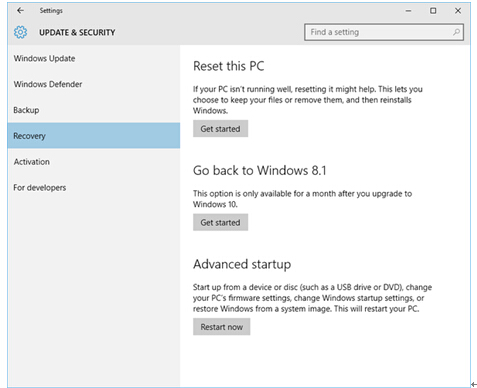Click the back arrow in title bar
Screen dimensions: 477x388
(21, 10)
